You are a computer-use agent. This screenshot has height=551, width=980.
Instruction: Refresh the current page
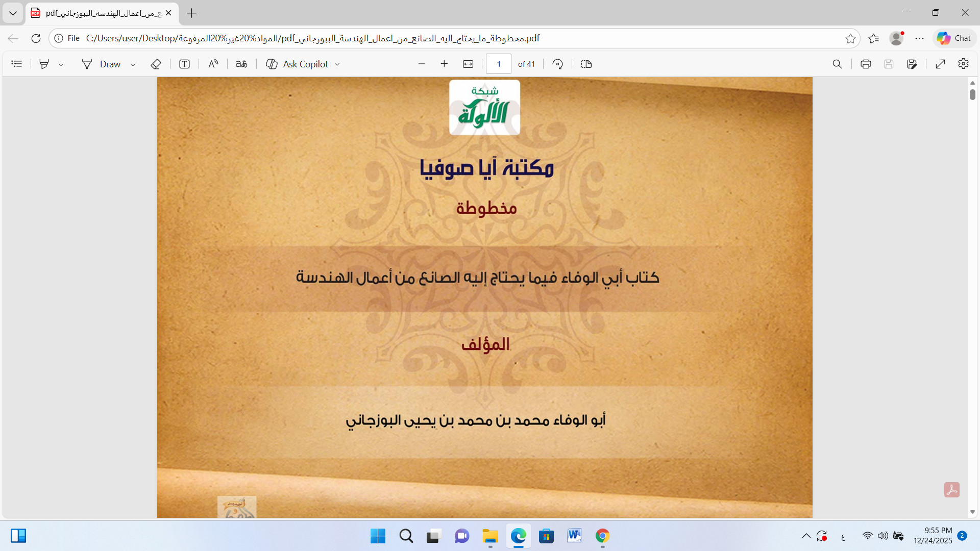[x=36, y=38]
